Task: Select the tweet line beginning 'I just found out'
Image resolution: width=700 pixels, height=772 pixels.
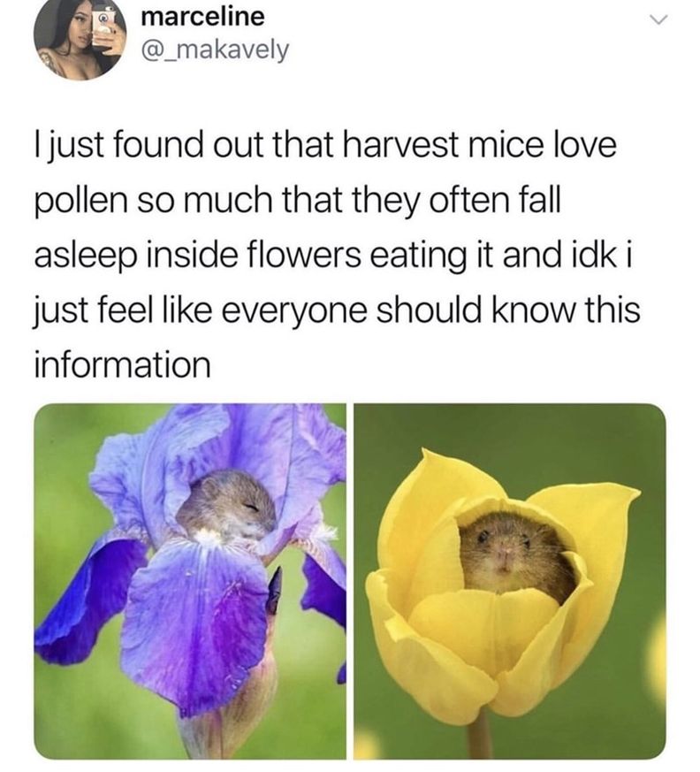Action: [x=325, y=145]
